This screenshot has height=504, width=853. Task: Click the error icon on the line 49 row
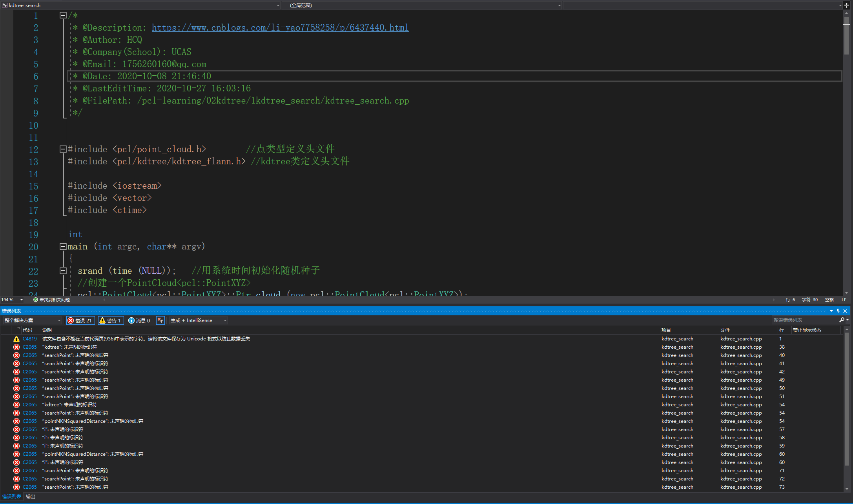click(16, 380)
